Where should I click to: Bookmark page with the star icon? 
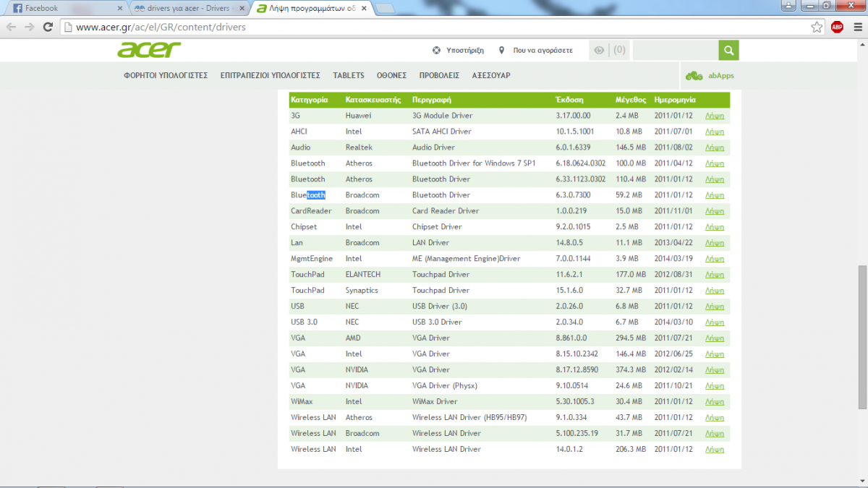(x=817, y=27)
